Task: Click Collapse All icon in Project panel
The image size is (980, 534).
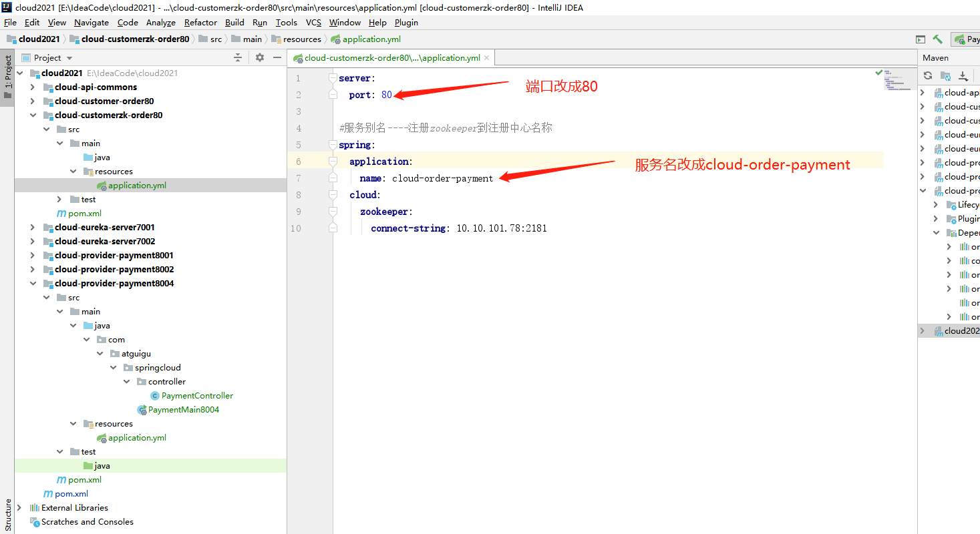Action: click(237, 58)
